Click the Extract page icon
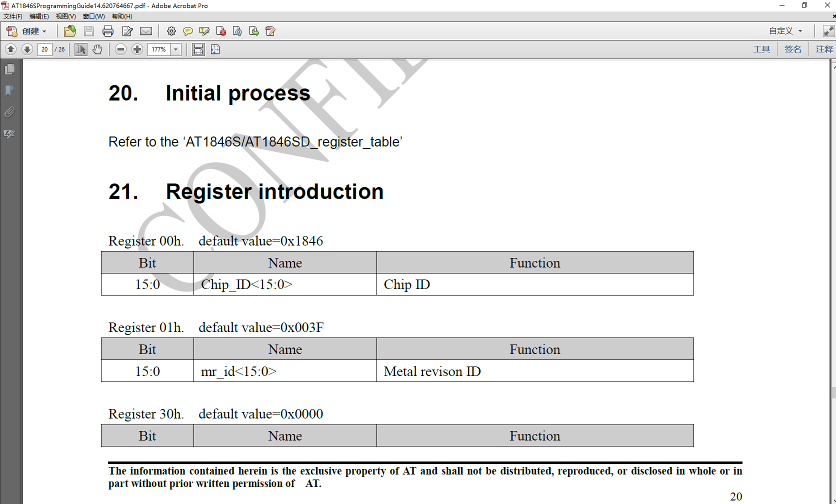This screenshot has height=504, width=836. (x=254, y=31)
